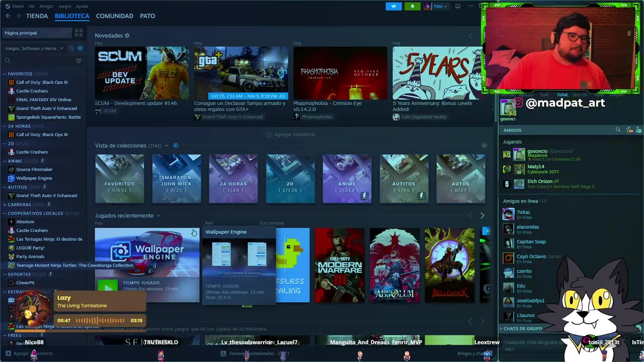644x362 pixels.
Task: Select Source Filmmaker in the Anime collection
Action: 34,169
